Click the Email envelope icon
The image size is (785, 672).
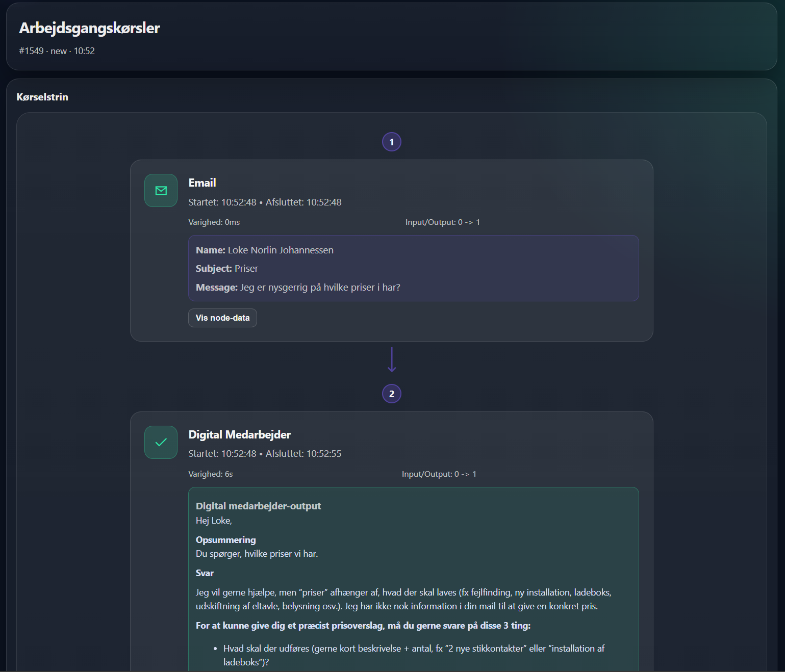click(x=161, y=191)
